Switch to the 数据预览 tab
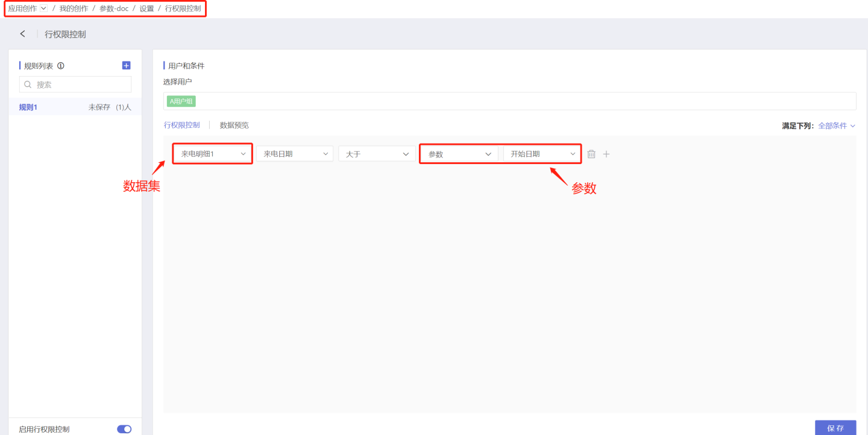 (234, 125)
